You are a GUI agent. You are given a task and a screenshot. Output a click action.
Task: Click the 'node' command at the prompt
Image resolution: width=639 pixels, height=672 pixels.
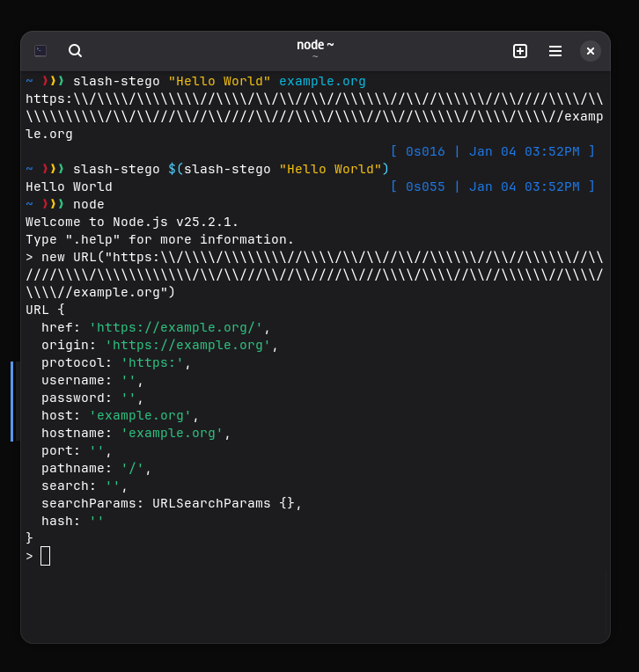coord(88,204)
